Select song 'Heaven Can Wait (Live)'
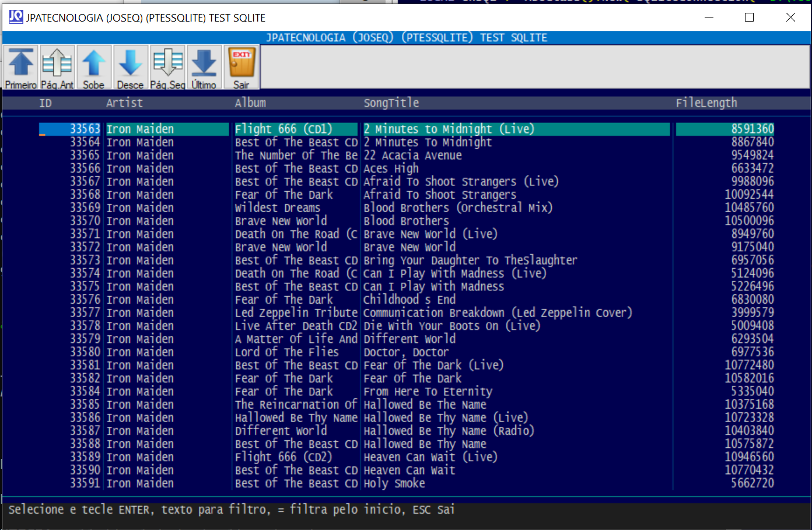Viewport: 812px width, 530px height. 430,457
